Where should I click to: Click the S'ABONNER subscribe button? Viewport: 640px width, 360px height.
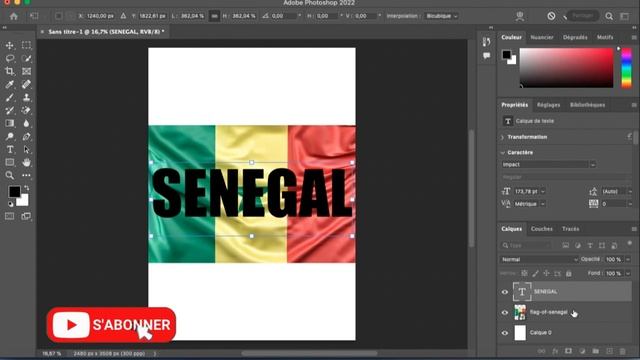(111, 325)
